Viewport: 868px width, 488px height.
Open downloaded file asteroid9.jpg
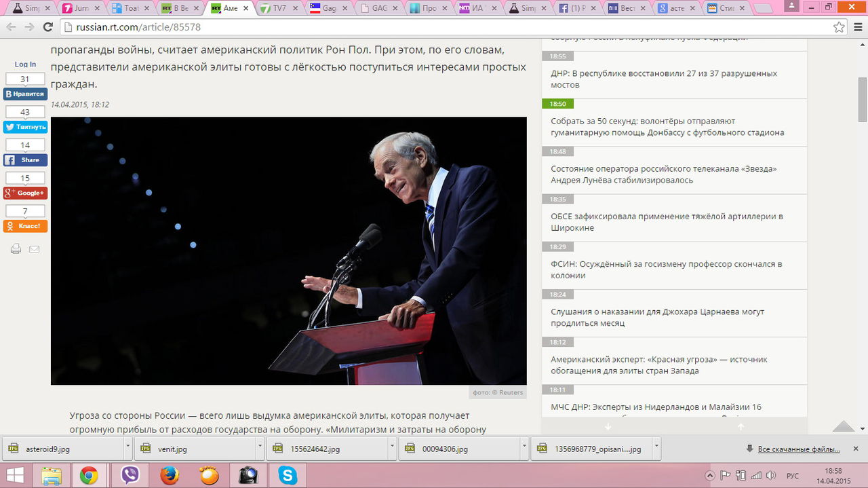tap(63, 449)
